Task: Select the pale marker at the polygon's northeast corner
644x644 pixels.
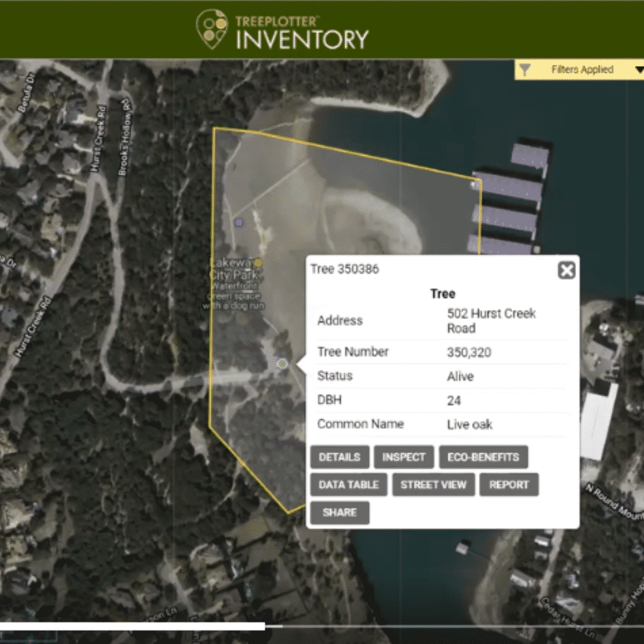Action: (475, 185)
